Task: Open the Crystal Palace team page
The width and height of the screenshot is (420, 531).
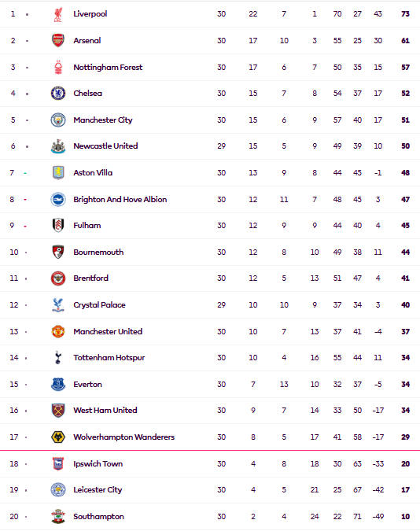Action: pyautogui.click(x=99, y=304)
